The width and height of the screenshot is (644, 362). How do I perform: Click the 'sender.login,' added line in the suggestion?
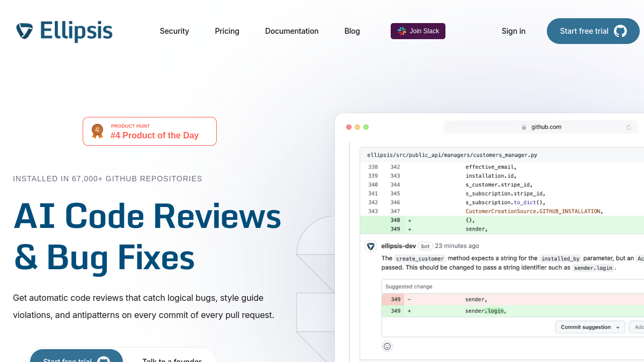click(513, 311)
